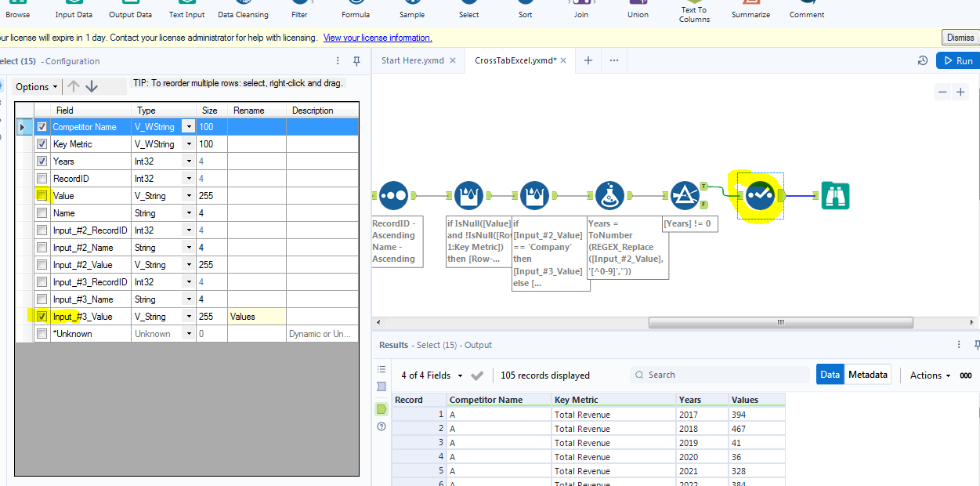This screenshot has width=980, height=486.
Task: Open the Options dropdown menu
Action: (x=35, y=86)
